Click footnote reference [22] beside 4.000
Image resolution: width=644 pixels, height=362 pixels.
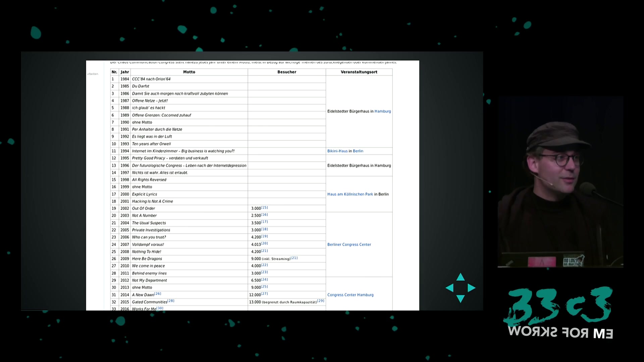pyautogui.click(x=265, y=265)
